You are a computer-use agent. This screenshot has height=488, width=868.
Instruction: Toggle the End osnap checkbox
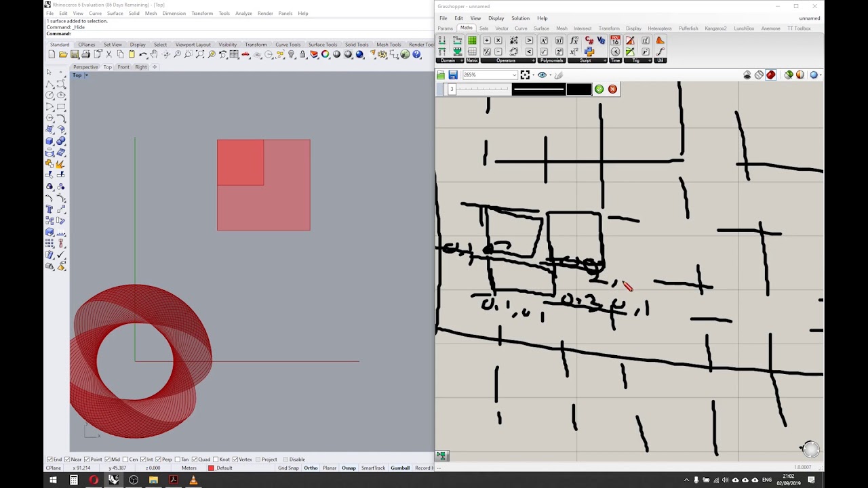(x=50, y=460)
